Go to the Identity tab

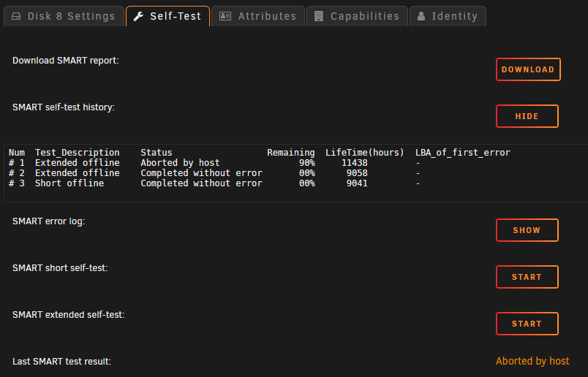[x=448, y=16]
